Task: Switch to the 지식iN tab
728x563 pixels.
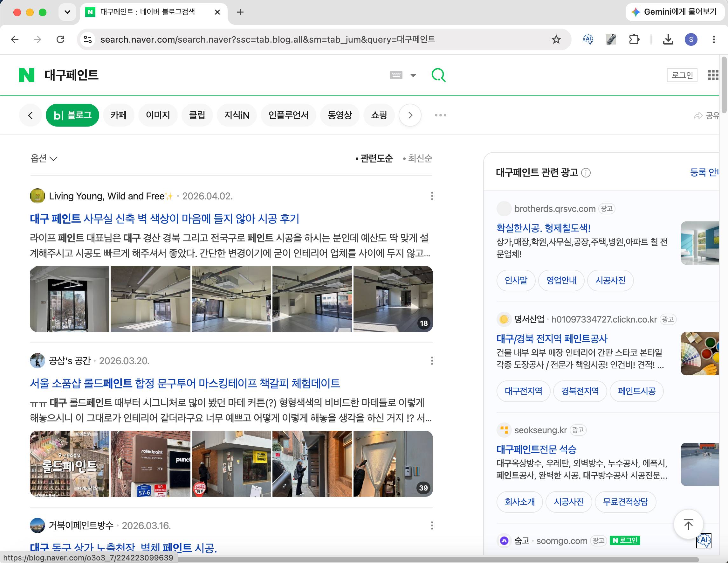Action: pyautogui.click(x=237, y=115)
